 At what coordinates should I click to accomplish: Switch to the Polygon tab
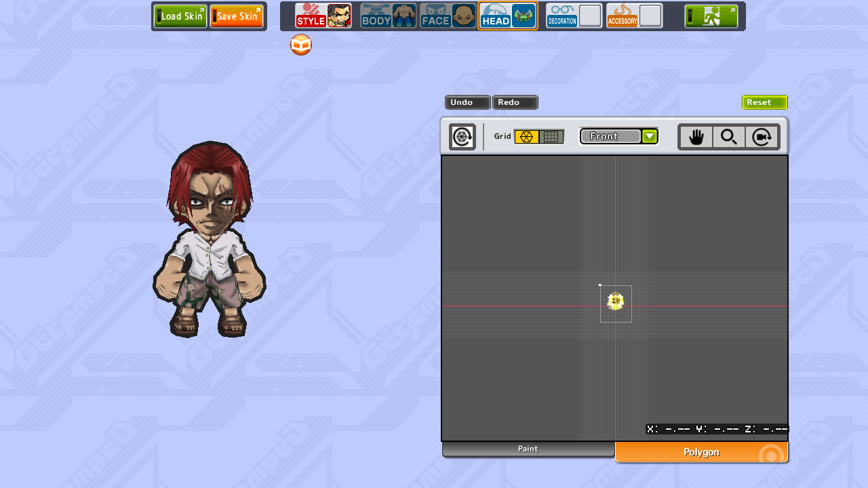point(701,452)
